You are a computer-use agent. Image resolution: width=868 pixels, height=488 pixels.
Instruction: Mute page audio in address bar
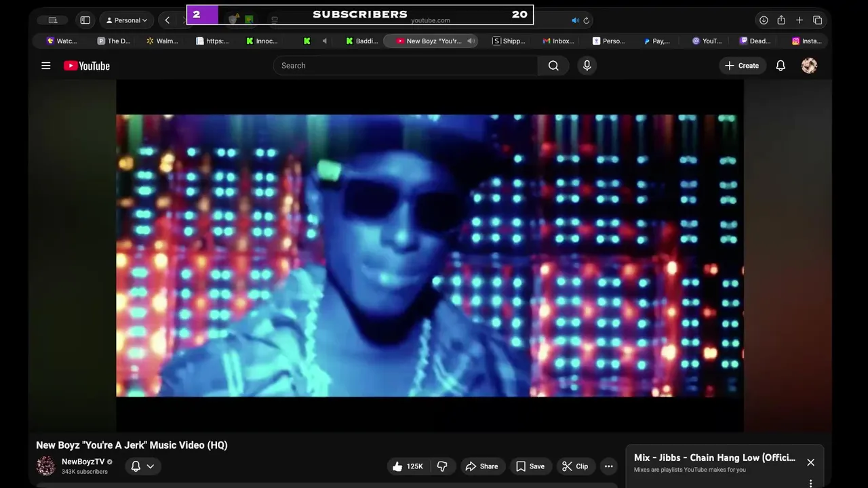click(575, 20)
